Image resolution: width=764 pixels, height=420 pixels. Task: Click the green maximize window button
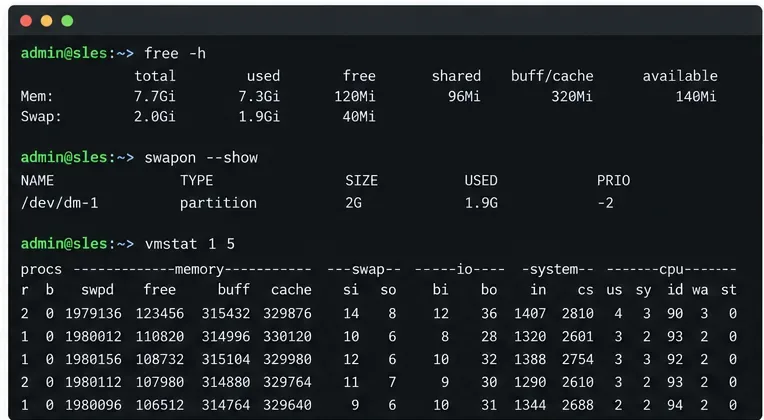coord(67,21)
